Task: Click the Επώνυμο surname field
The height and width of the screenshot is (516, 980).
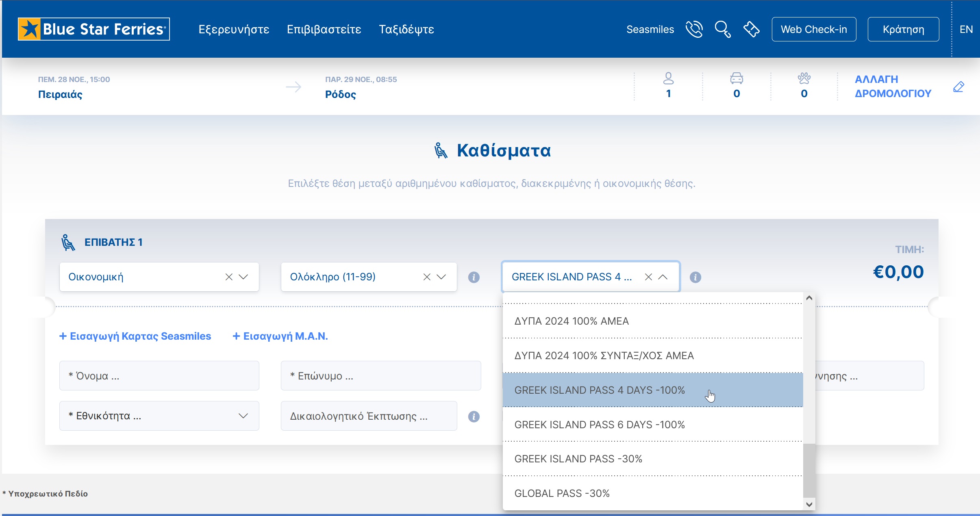Action: coord(381,376)
